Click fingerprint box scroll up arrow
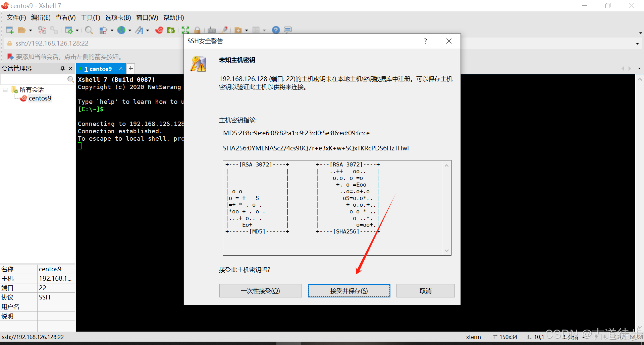Screen dimensions: 644x345 click(446, 165)
